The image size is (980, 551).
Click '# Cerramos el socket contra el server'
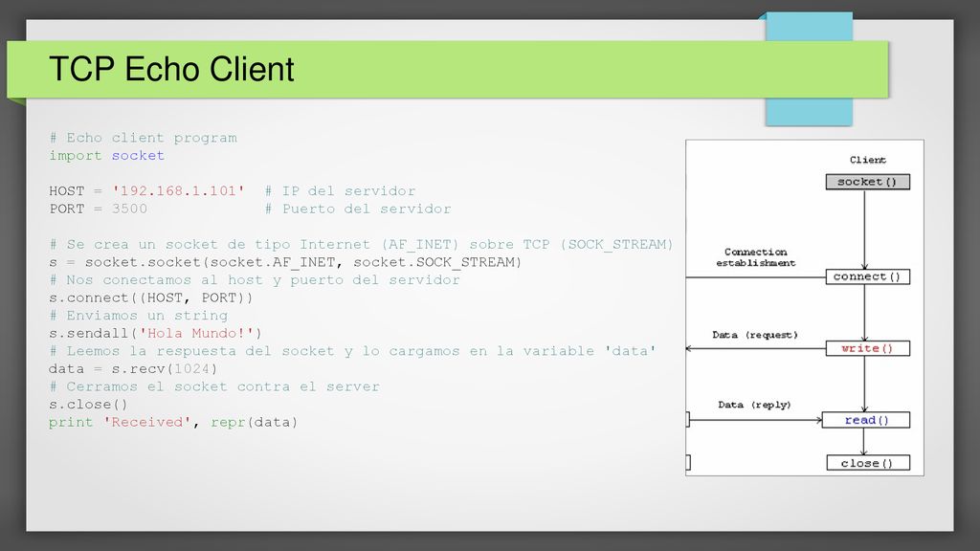[214, 386]
